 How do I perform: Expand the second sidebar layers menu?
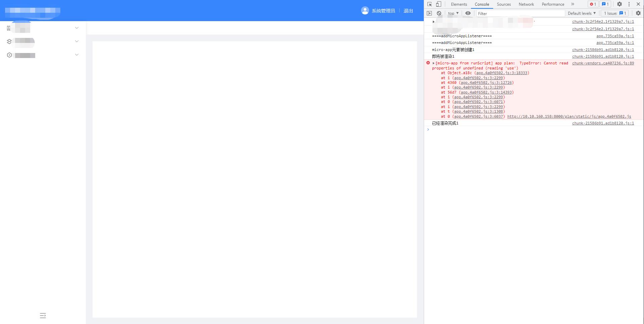point(77,41)
